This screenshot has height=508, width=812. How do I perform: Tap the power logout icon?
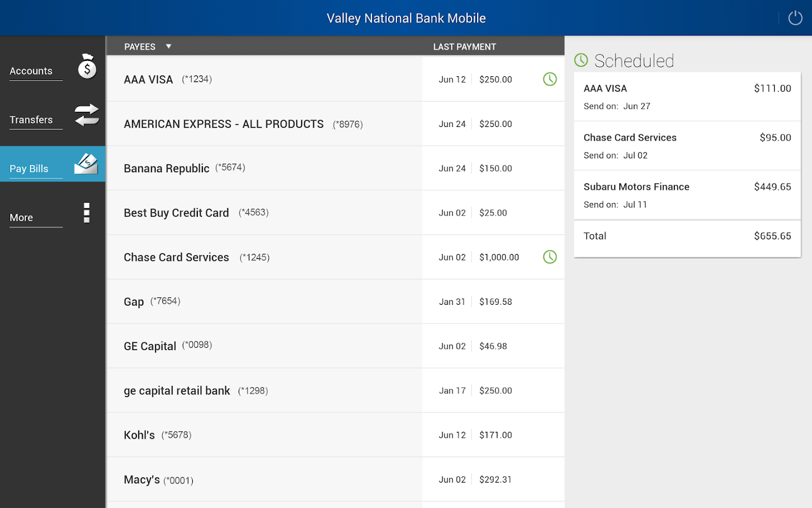point(795,18)
